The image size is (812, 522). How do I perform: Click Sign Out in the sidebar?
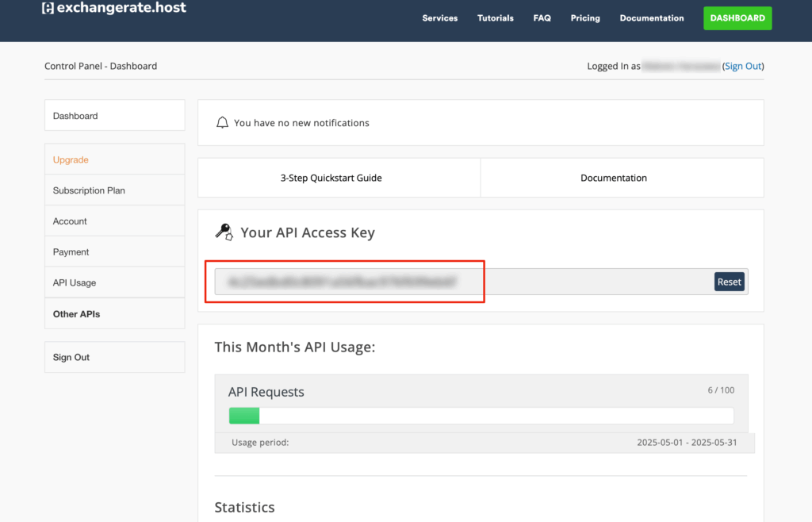(x=71, y=357)
